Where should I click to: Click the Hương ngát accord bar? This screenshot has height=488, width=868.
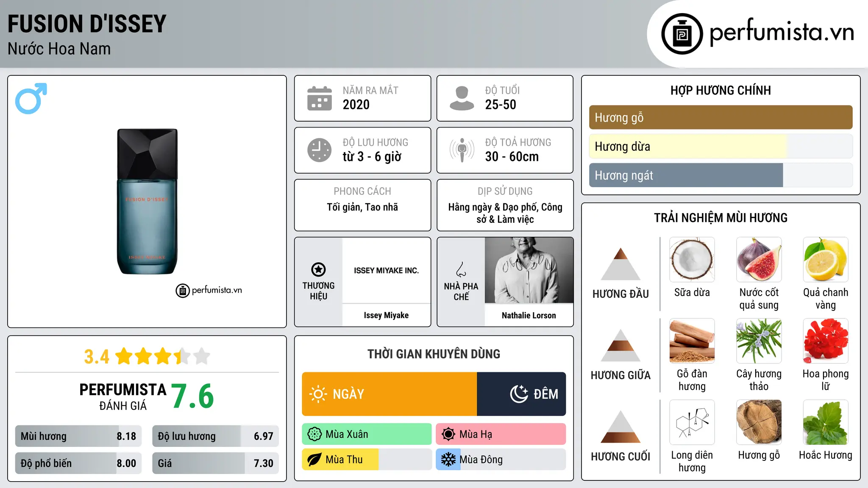point(721,175)
